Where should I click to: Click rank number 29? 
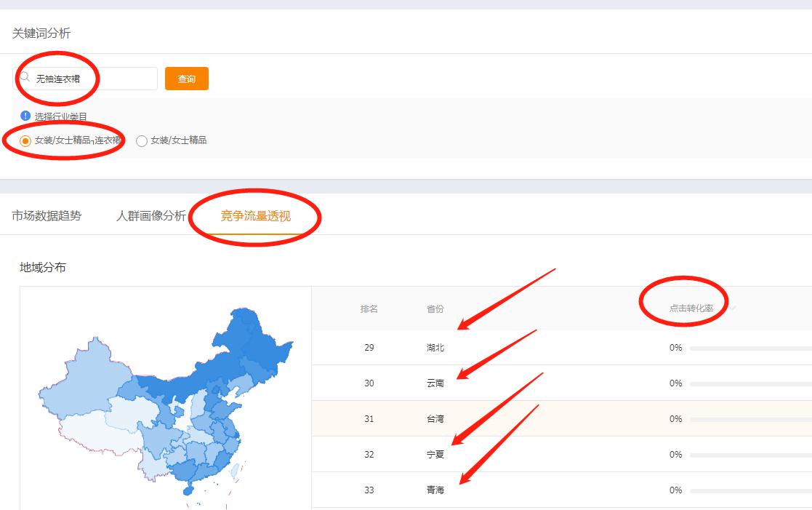369,348
